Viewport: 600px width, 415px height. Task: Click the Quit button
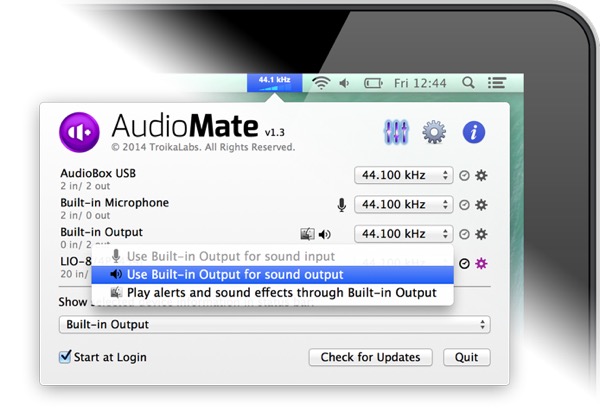(466, 357)
